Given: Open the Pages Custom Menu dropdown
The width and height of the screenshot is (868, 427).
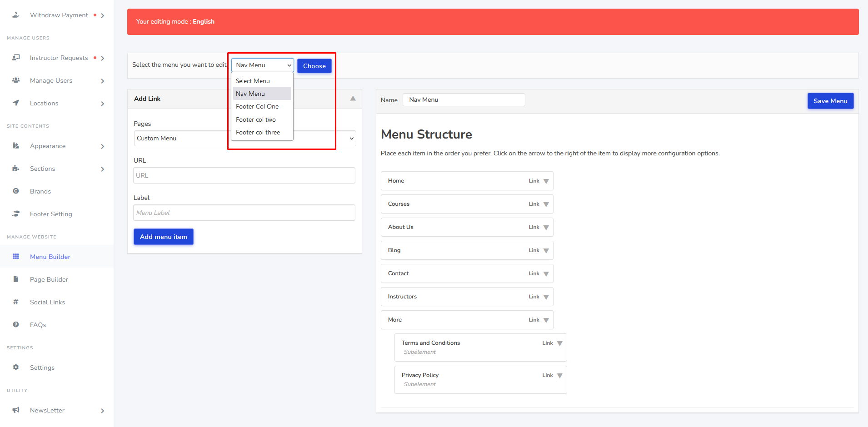Looking at the screenshot, I should tap(245, 139).
